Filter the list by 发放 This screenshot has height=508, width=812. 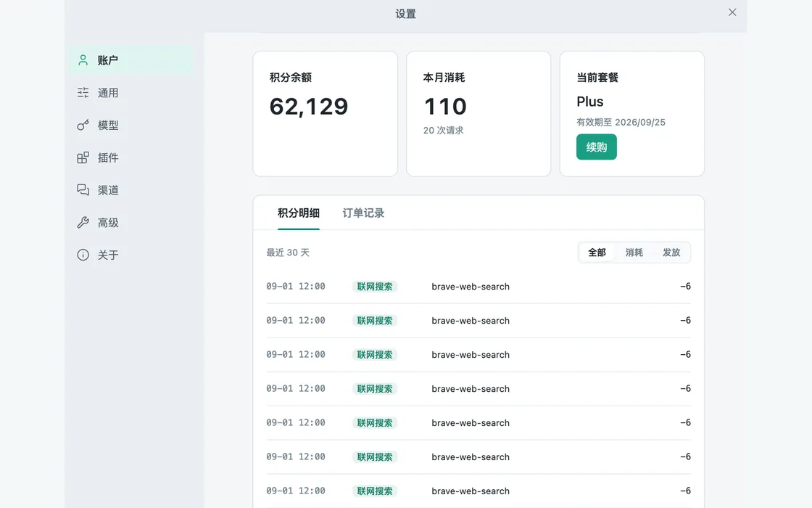pyautogui.click(x=671, y=253)
